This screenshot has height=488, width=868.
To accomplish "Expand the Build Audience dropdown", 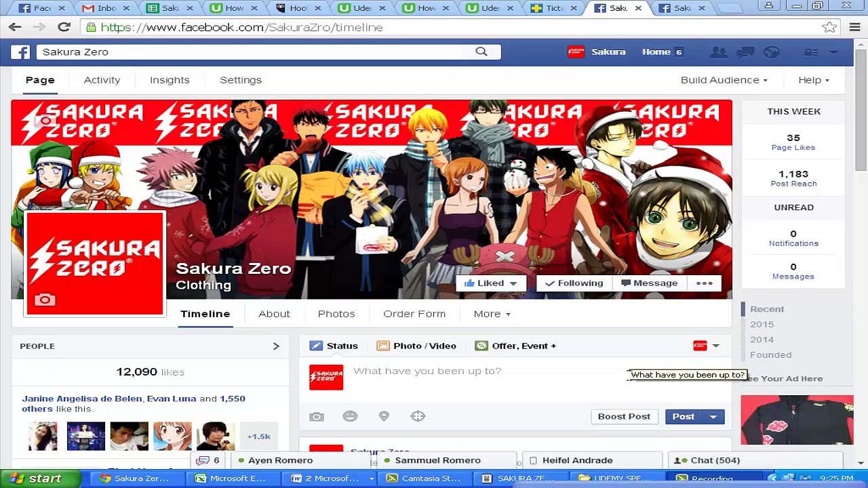I will coord(724,80).
